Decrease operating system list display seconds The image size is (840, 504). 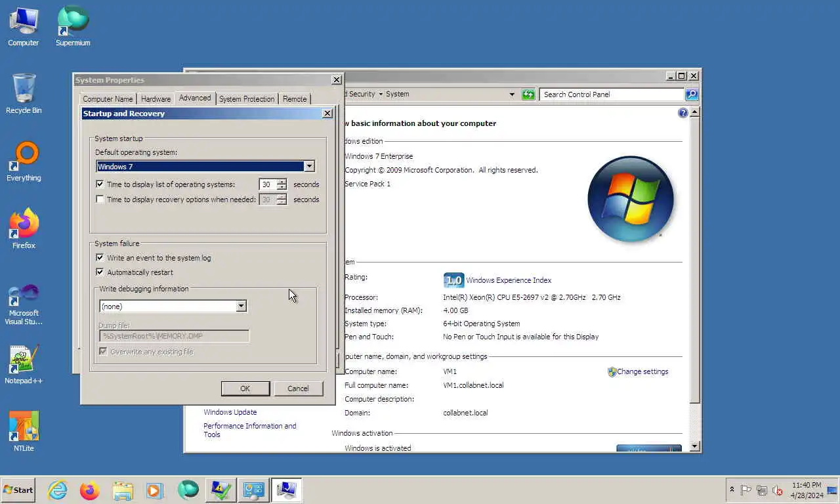click(x=282, y=188)
